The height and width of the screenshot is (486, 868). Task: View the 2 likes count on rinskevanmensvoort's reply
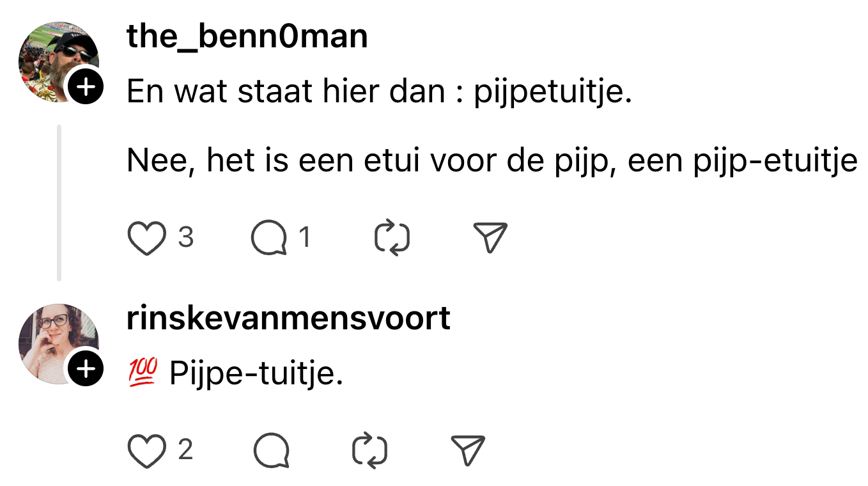185,451
